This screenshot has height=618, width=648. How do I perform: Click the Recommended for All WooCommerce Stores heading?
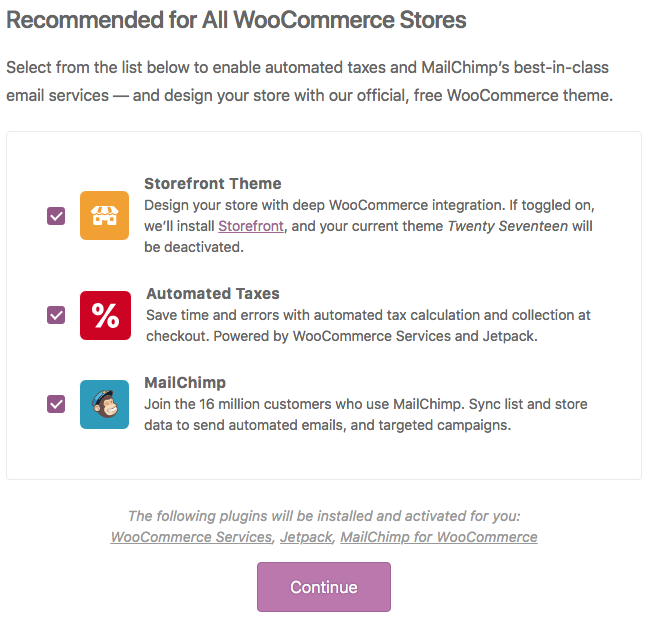click(x=236, y=20)
